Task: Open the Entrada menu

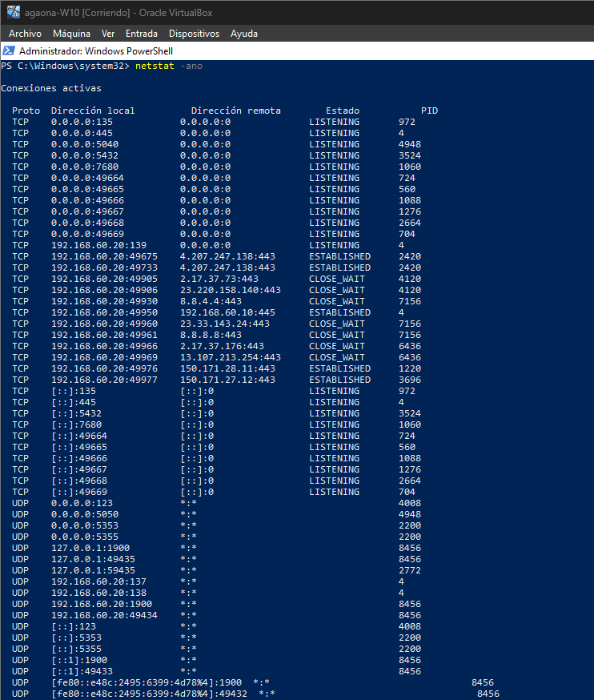Action: click(x=142, y=34)
